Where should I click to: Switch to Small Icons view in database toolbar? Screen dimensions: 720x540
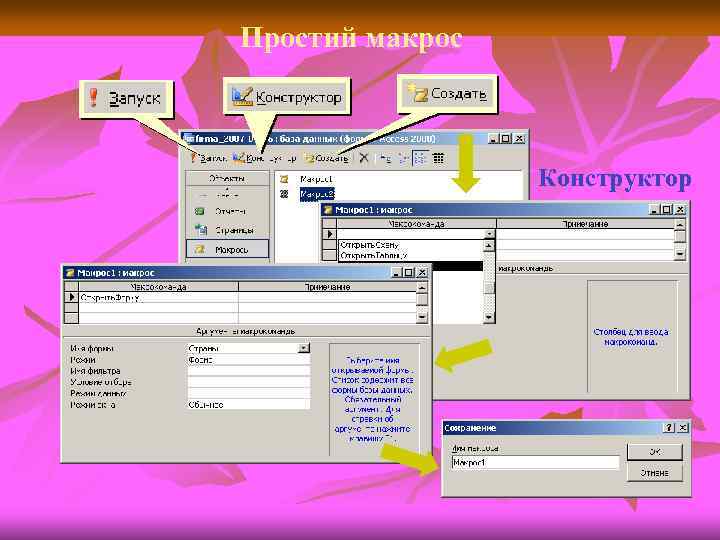point(403,158)
